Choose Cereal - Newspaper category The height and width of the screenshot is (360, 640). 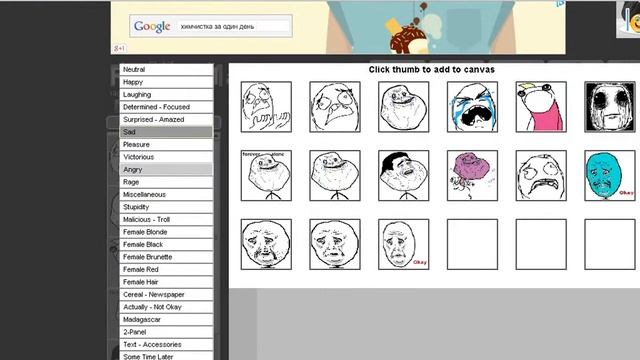[166, 294]
